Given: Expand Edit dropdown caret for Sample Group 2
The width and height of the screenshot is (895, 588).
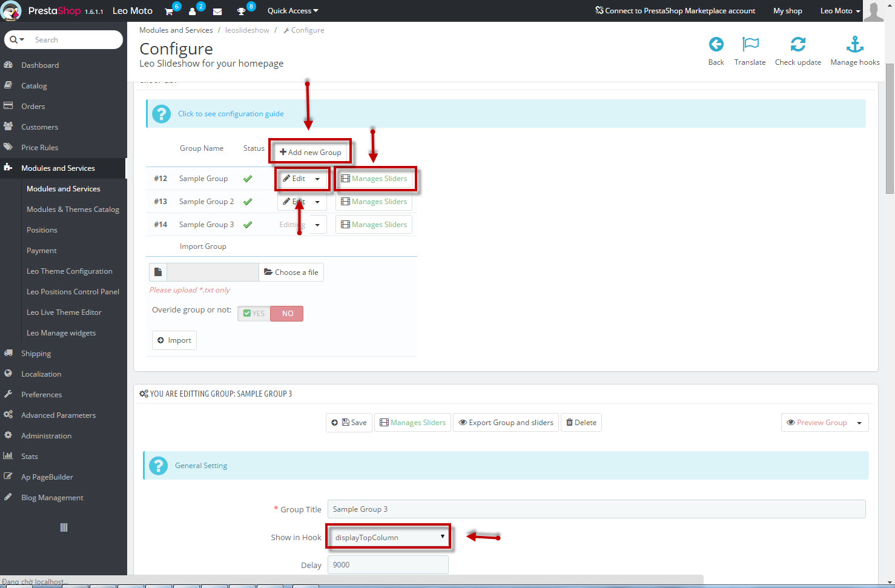Looking at the screenshot, I should click(317, 202).
